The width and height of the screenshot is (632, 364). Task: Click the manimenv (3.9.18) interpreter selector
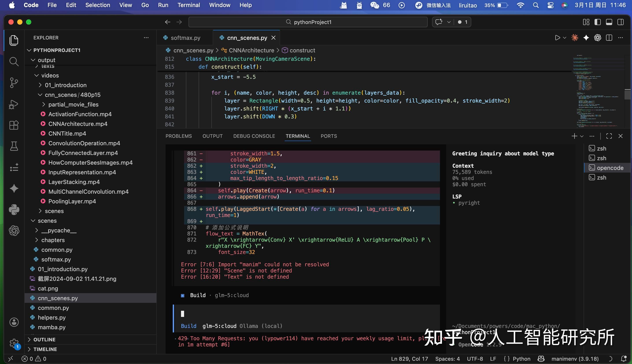(x=575, y=359)
